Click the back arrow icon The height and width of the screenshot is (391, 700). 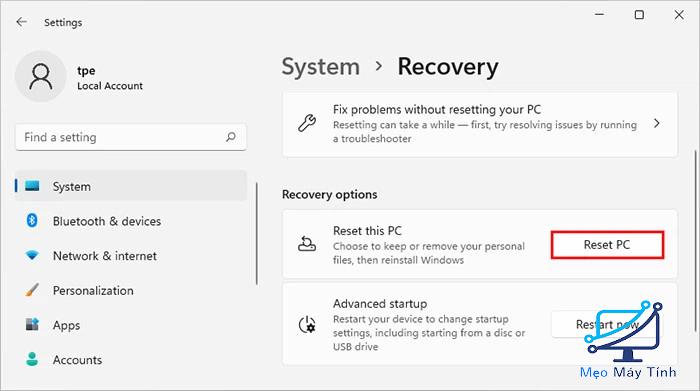21,22
